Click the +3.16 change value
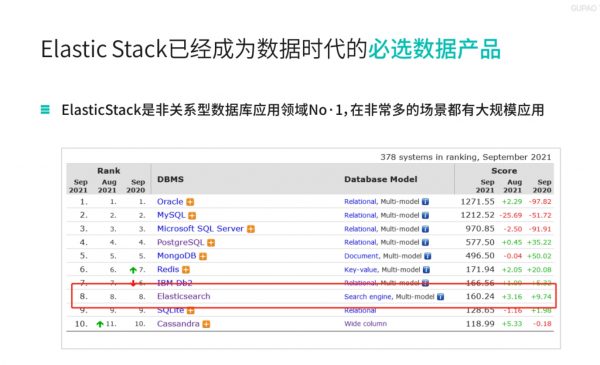Image resolution: width=600 pixels, height=365 pixels. pos(512,297)
